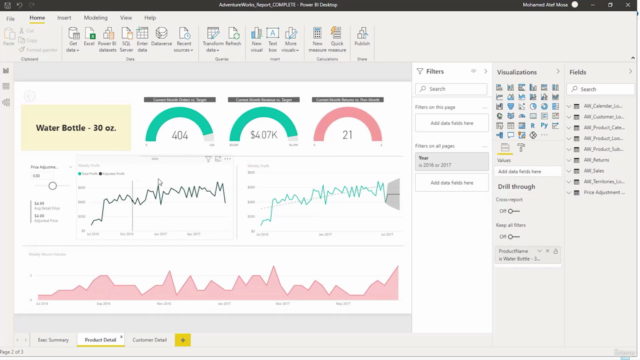Open Recent sources dropdown
The height and width of the screenshot is (360, 640).
coord(183,40)
